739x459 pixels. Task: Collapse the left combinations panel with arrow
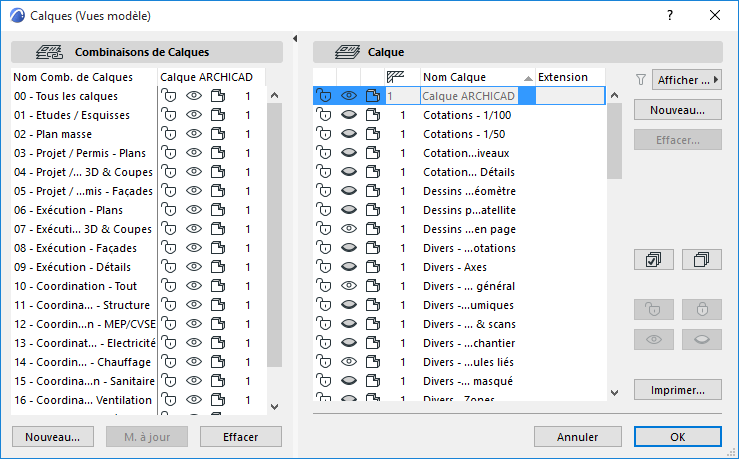click(295, 39)
